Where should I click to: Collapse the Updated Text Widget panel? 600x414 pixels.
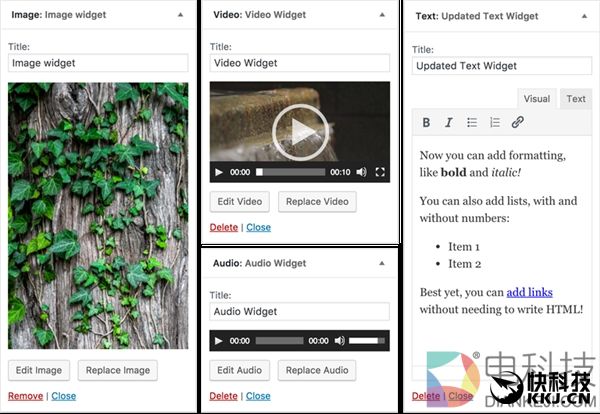[x=584, y=16]
